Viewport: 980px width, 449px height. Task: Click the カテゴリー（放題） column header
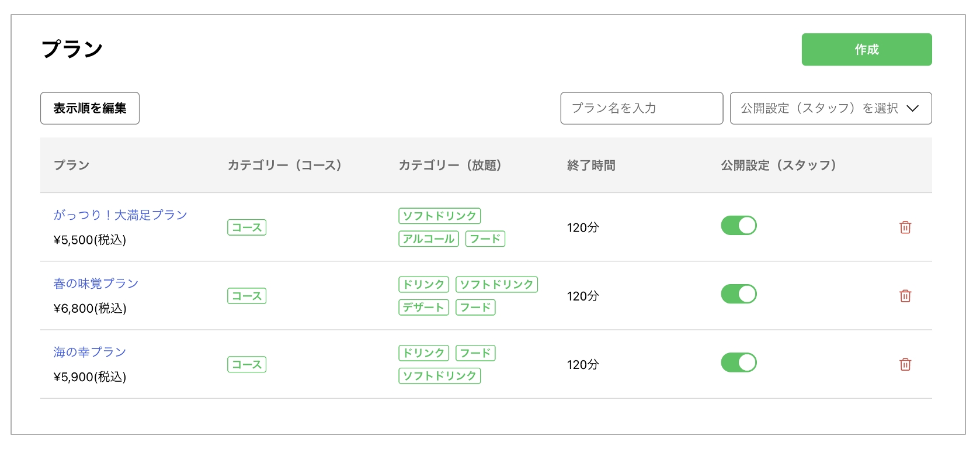450,165
